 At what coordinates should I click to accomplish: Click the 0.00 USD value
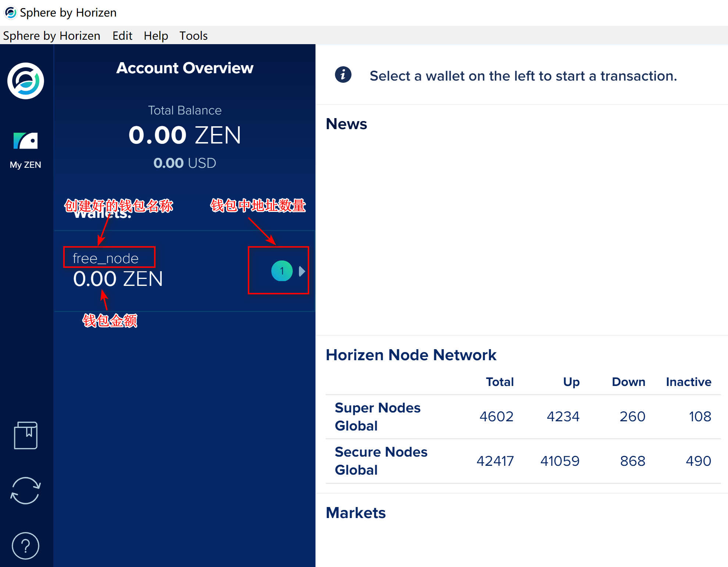[185, 163]
